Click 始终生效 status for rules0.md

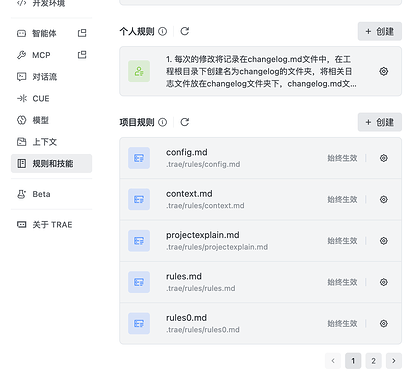342,323
